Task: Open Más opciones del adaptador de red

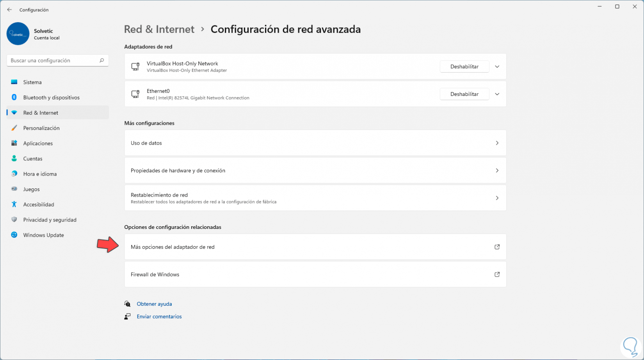Action: pos(315,247)
